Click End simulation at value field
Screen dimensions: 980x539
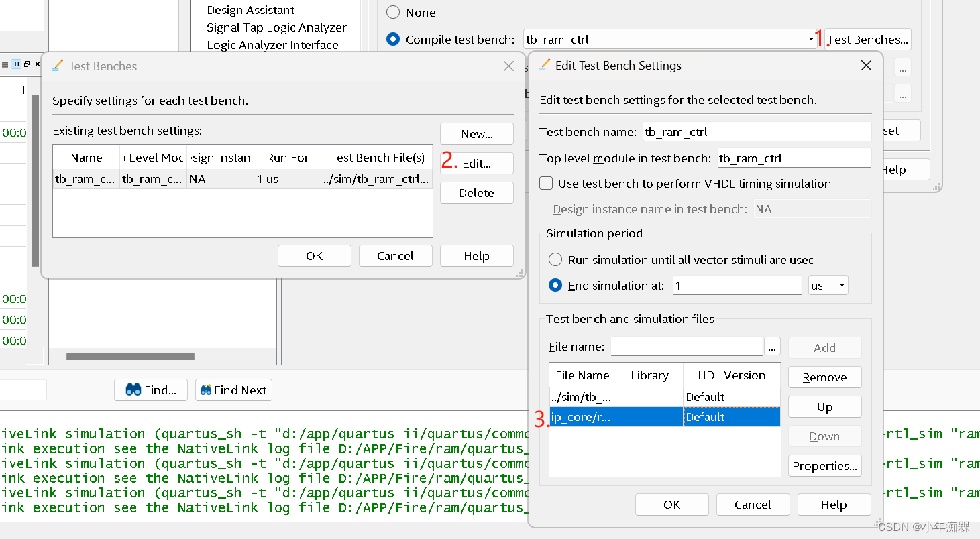(737, 286)
